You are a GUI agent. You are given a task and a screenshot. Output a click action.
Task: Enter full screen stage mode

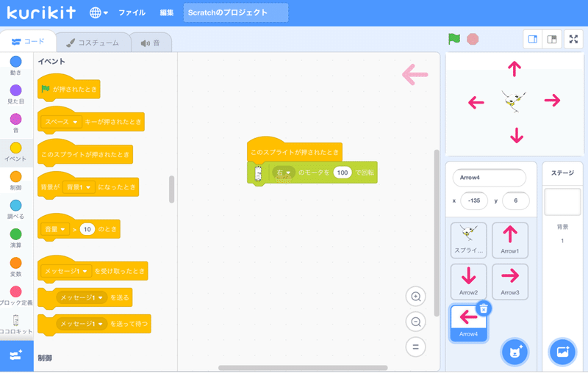click(x=573, y=39)
